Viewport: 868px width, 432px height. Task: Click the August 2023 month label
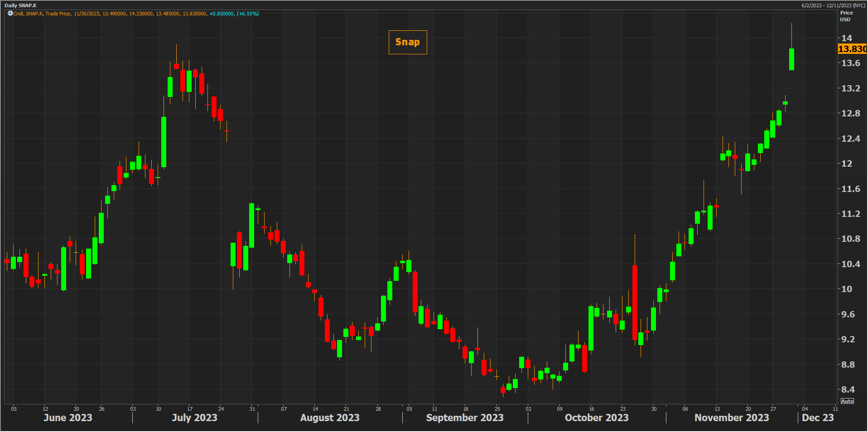pos(329,418)
